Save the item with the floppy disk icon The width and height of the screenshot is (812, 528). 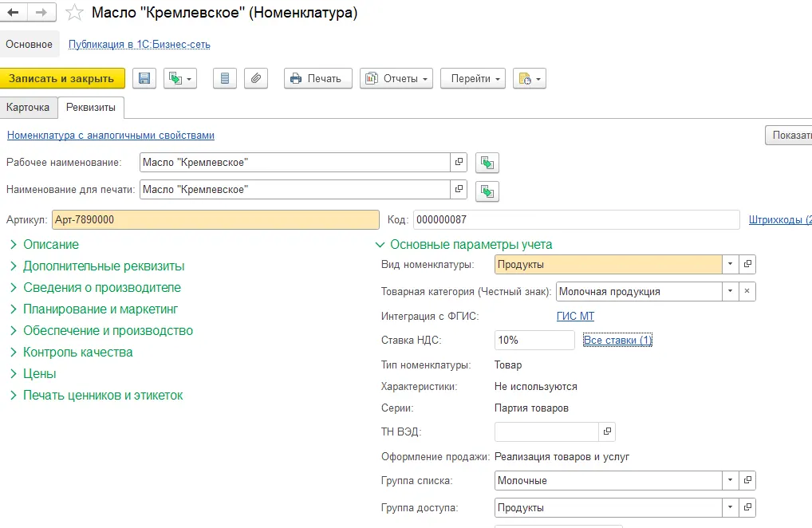pyautogui.click(x=144, y=79)
